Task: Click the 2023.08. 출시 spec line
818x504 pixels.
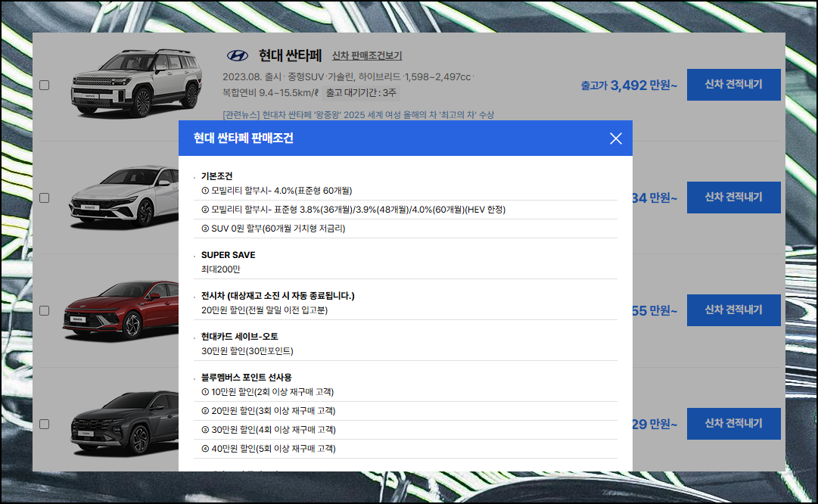Action: [x=348, y=76]
